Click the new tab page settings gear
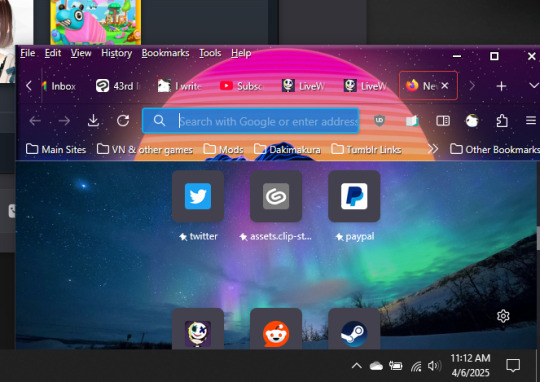540x382 pixels. tap(503, 316)
